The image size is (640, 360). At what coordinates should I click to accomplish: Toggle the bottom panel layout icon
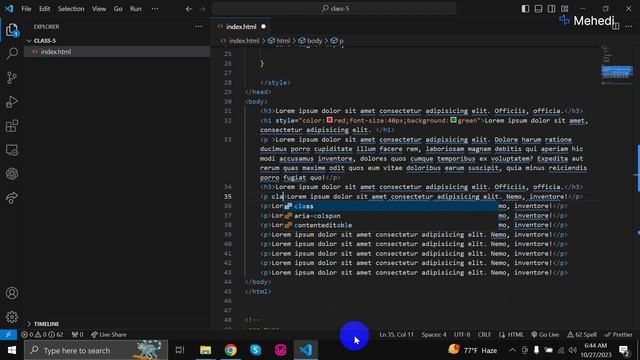pyautogui.click(x=538, y=9)
